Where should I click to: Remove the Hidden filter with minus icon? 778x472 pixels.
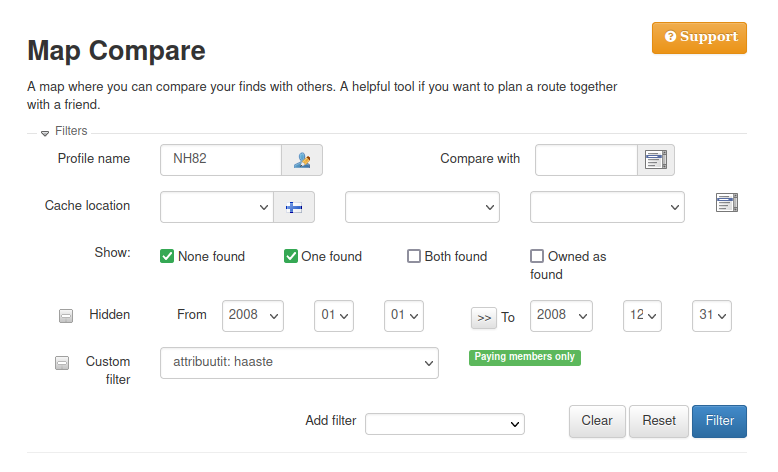[x=66, y=316]
